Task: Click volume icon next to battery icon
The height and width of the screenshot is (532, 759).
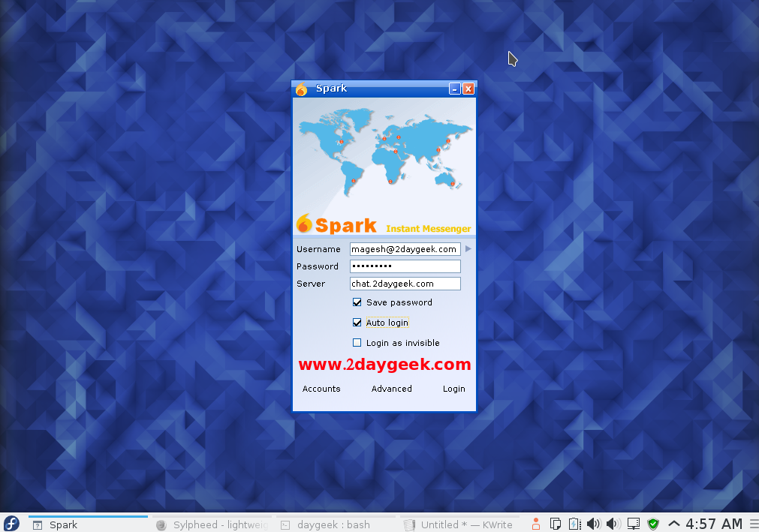Action: 594,524
